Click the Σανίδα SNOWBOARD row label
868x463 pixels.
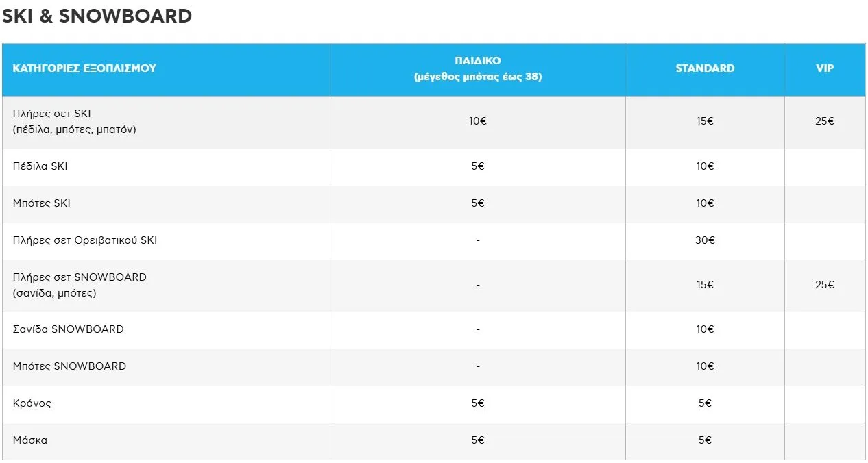click(69, 329)
